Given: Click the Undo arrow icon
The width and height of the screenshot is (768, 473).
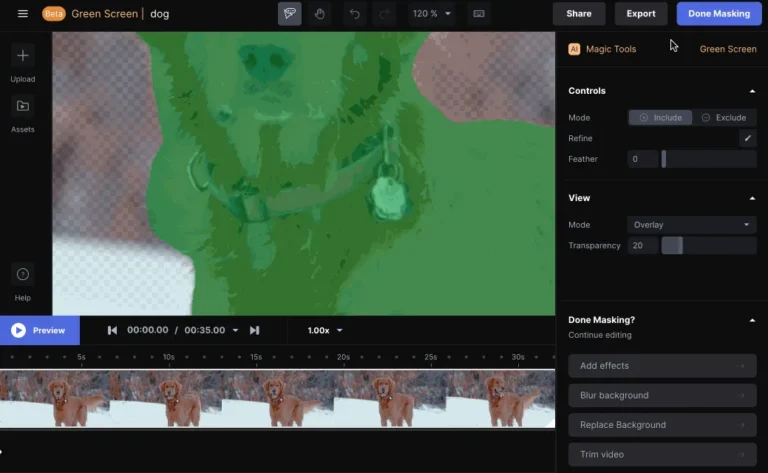Looking at the screenshot, I should pos(353,14).
